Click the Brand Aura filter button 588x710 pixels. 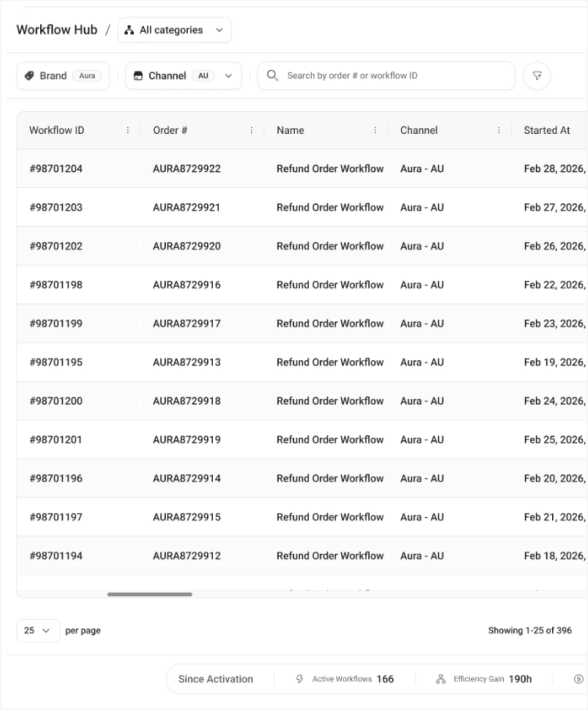(63, 76)
